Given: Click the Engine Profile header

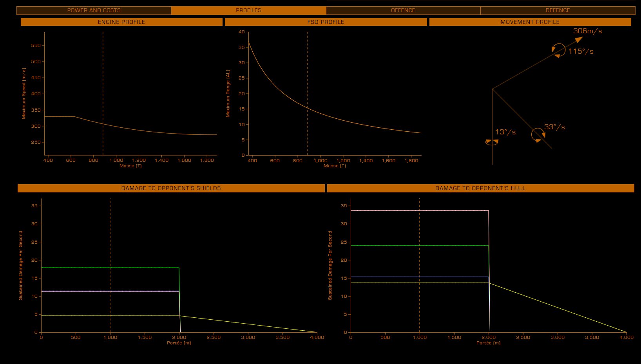Looking at the screenshot, I should [121, 22].
